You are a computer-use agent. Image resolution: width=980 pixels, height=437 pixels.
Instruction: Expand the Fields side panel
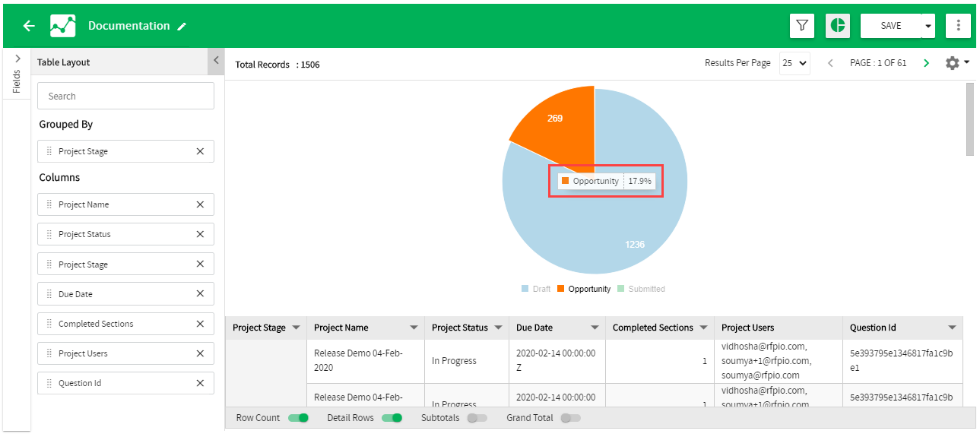tap(17, 59)
